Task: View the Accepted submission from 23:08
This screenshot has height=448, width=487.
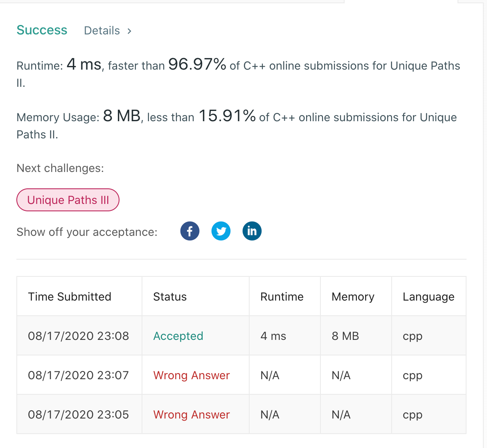Action: click(178, 336)
